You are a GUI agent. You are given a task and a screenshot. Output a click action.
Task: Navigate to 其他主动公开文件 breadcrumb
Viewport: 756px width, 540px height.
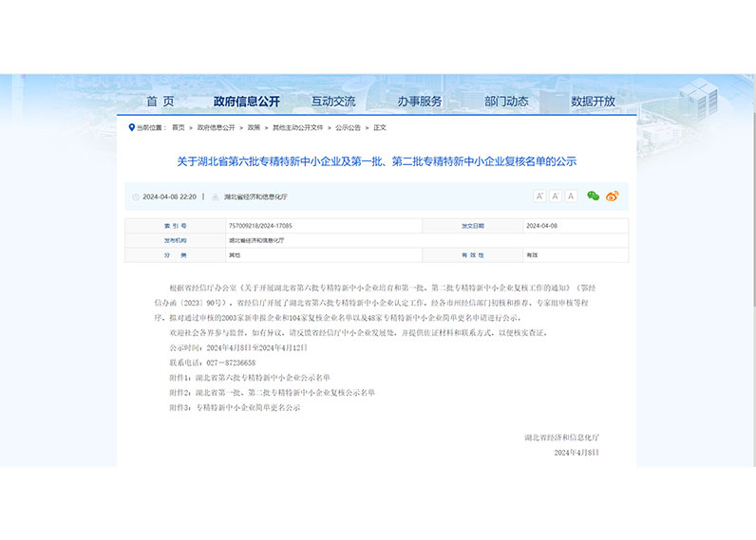coord(297,127)
